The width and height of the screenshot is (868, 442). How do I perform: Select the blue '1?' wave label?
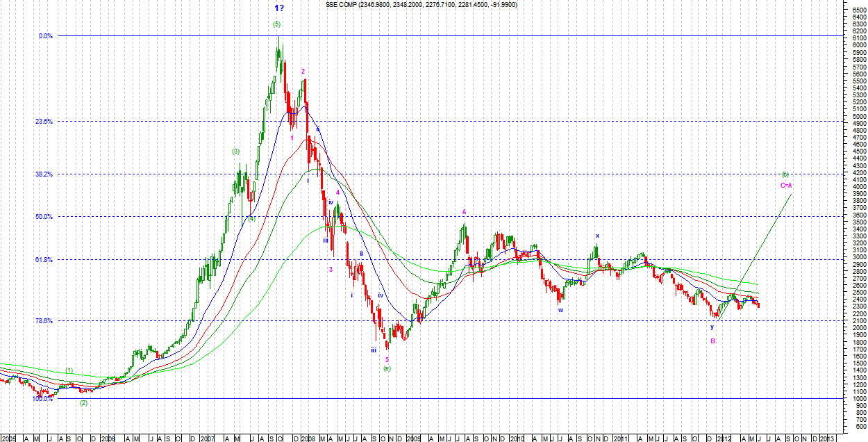(x=278, y=8)
